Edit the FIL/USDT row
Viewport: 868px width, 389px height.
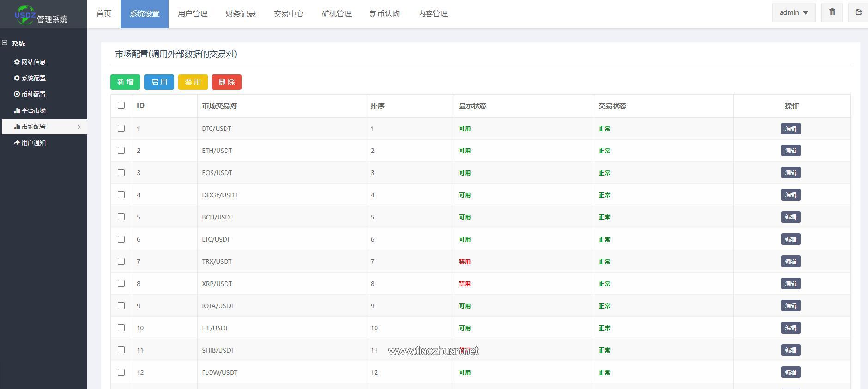click(790, 328)
